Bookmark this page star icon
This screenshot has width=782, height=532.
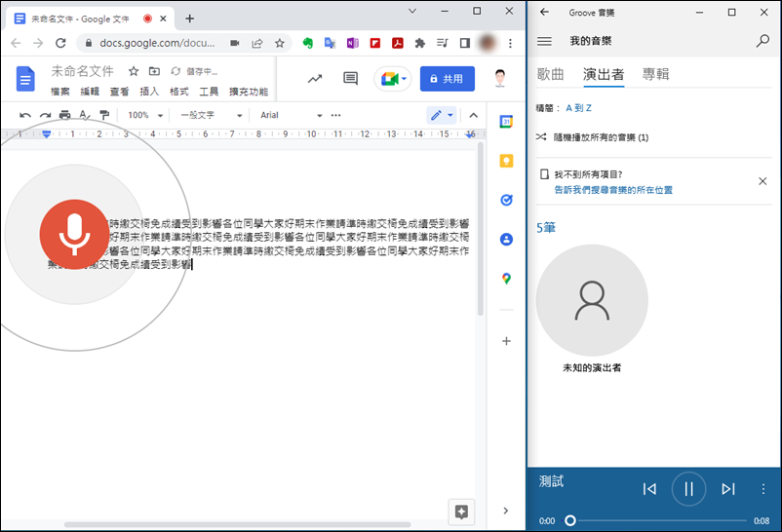(x=280, y=44)
